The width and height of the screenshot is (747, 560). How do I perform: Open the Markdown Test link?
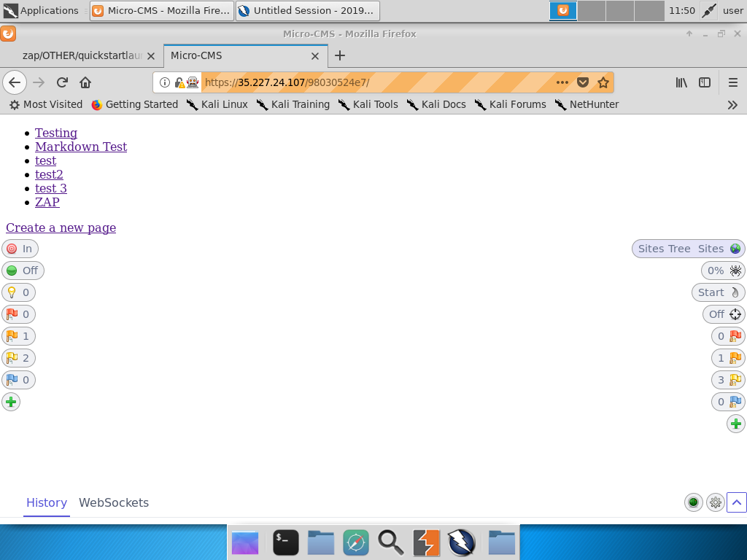point(81,147)
